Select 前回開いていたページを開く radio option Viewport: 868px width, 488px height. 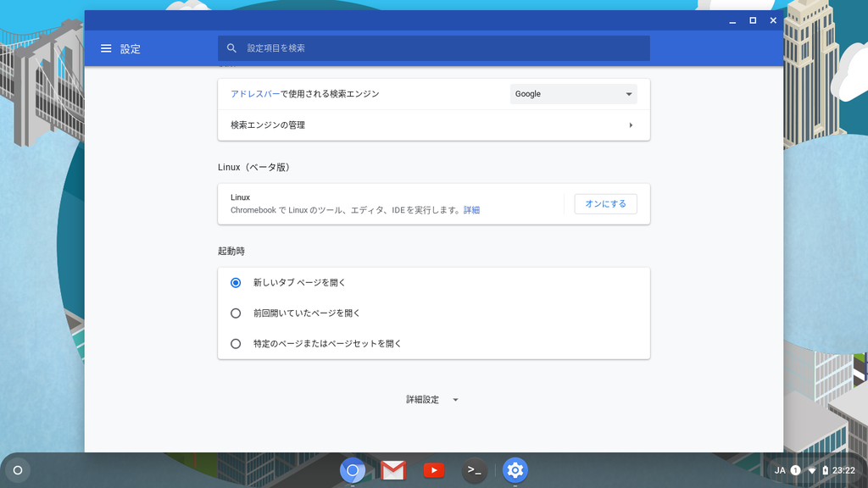236,313
